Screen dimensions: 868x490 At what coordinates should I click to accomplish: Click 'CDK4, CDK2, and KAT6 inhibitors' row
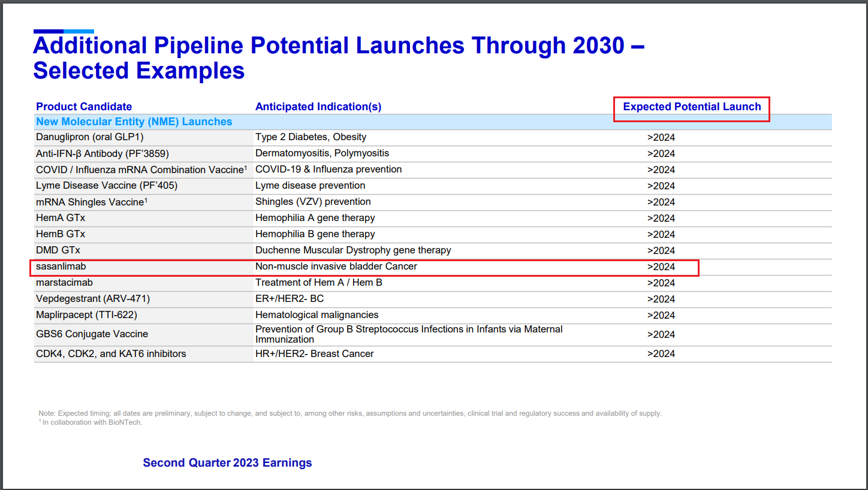(x=111, y=354)
